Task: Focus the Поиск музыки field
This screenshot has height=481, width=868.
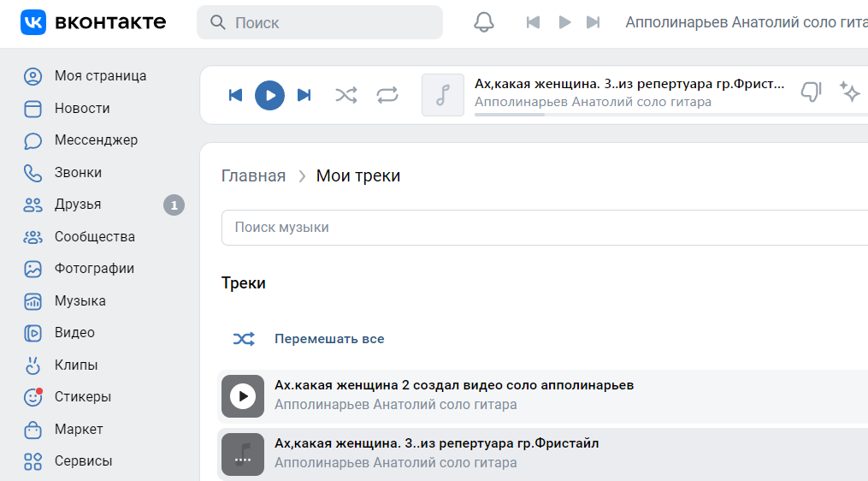Action: click(545, 227)
